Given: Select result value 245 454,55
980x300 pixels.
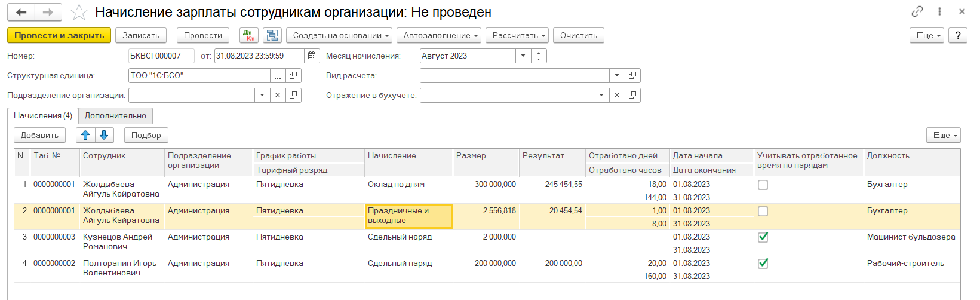Looking at the screenshot, I should click(563, 185).
